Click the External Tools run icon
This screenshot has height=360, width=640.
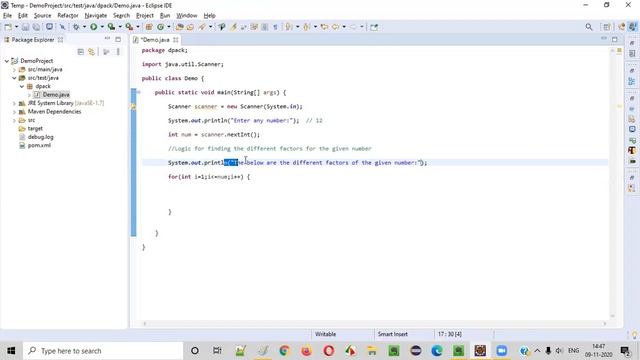129,27
